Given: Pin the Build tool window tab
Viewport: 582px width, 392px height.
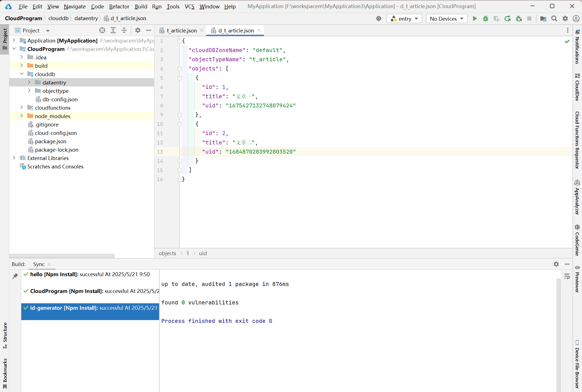Looking at the screenshot, I should pos(15,276).
